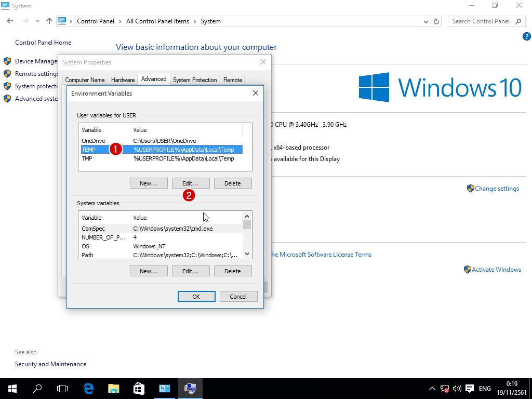Click Edit button under user variables
The width and height of the screenshot is (532, 399).
pyautogui.click(x=191, y=183)
